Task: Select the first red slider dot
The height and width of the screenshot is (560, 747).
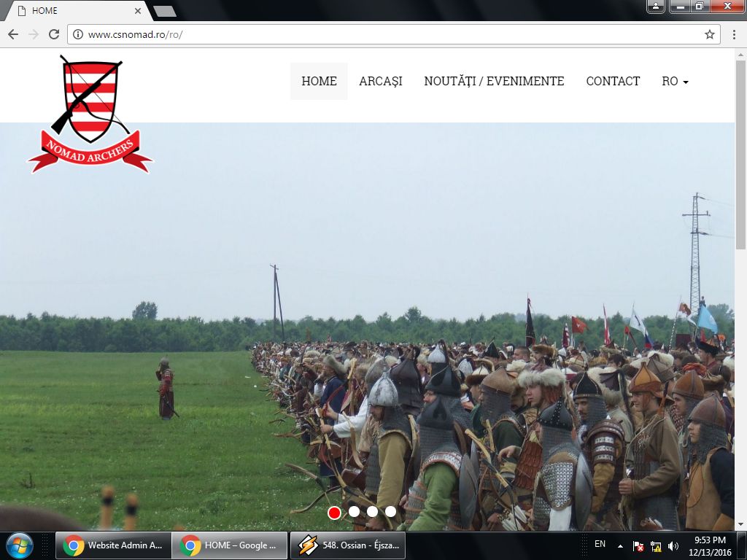Action: pos(334,513)
